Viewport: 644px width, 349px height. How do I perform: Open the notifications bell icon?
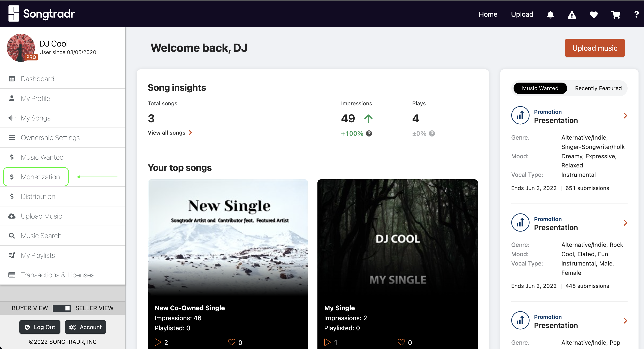550,15
